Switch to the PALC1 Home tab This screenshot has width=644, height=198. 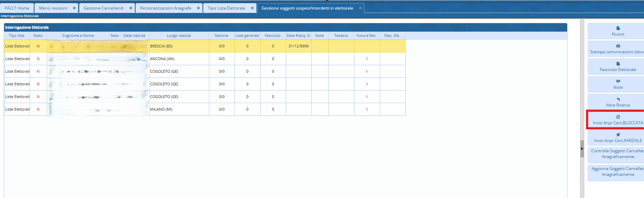pyautogui.click(x=17, y=8)
